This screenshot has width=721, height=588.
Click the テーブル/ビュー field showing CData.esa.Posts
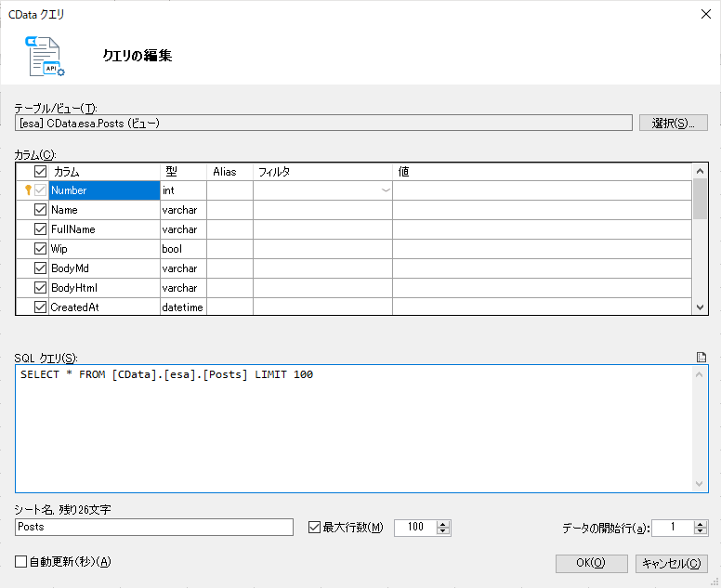[323, 123]
